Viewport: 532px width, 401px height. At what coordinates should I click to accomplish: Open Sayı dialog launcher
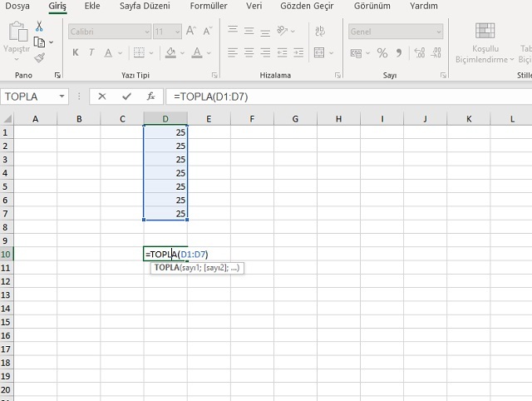point(443,76)
